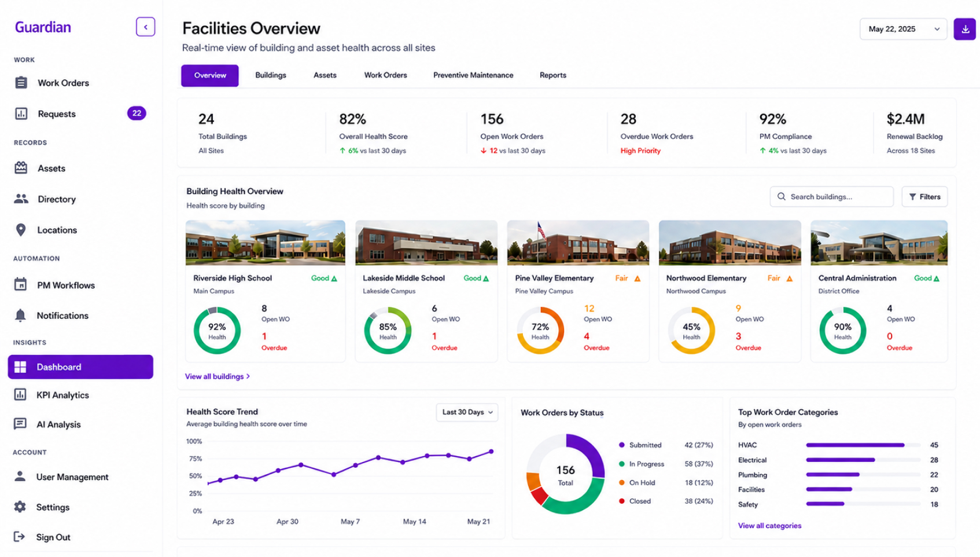Switch to the Buildings tab

point(271,75)
